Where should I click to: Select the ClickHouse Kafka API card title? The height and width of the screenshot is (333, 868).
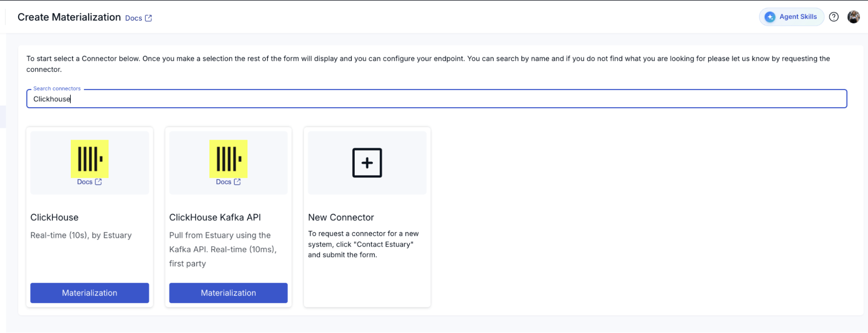(x=215, y=218)
